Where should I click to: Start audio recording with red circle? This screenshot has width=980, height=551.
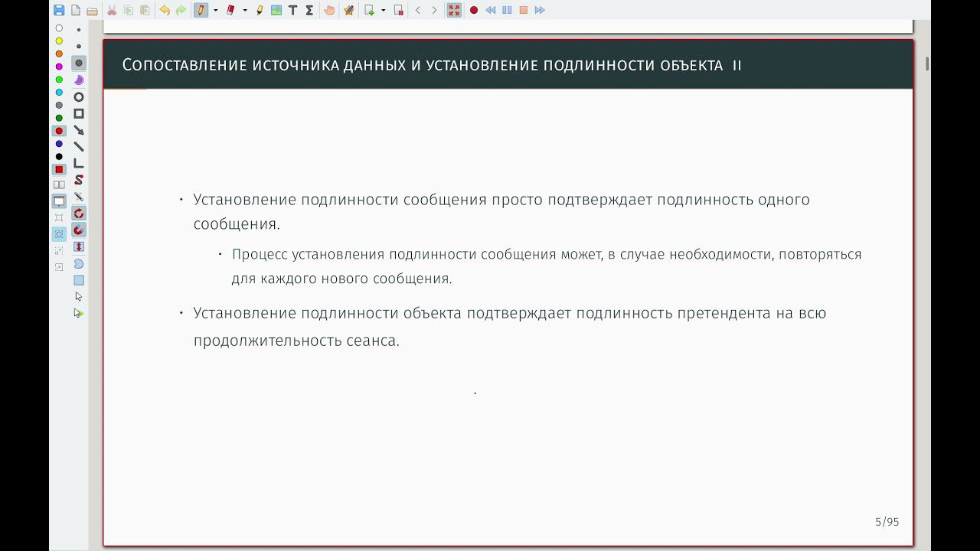point(474,10)
